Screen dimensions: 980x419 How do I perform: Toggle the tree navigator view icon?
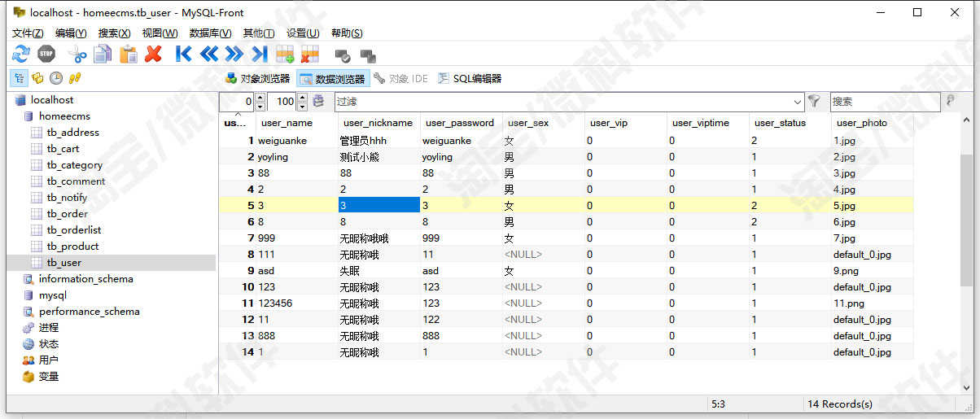pos(19,78)
